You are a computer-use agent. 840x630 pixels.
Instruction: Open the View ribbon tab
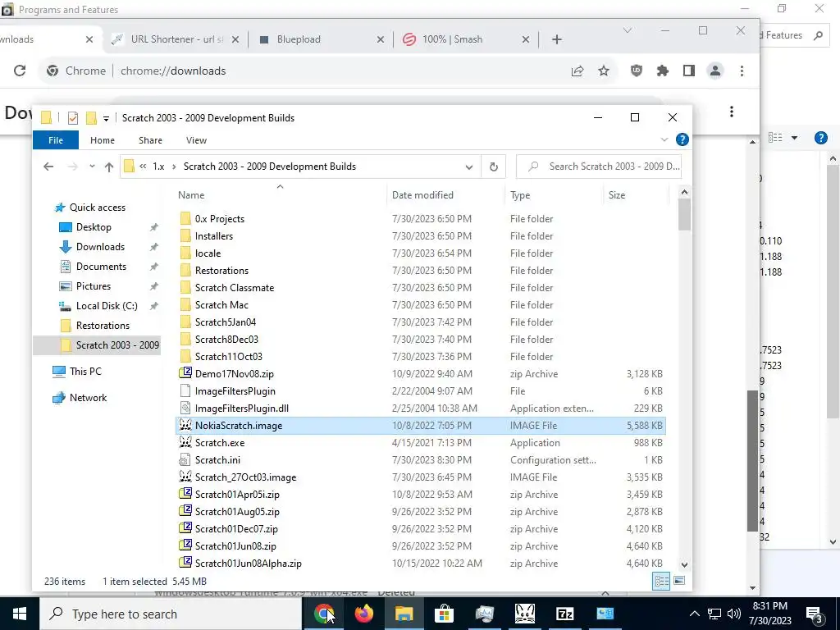(x=197, y=139)
